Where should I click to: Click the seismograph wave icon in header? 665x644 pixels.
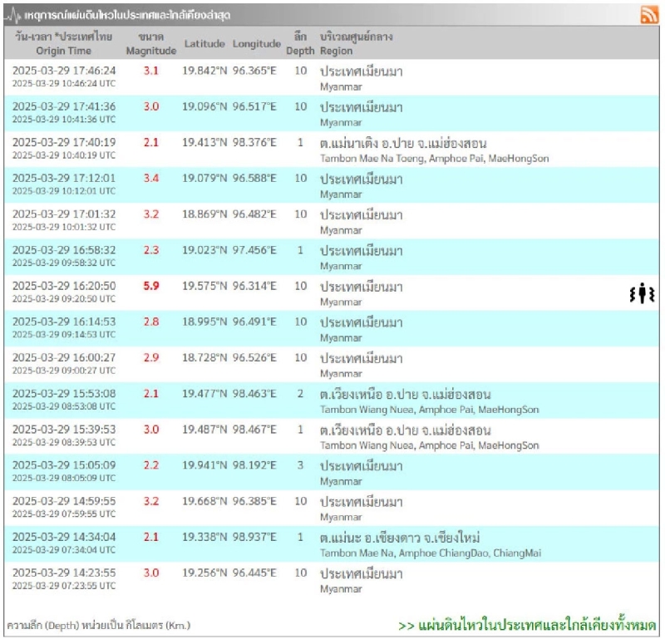(x=14, y=16)
